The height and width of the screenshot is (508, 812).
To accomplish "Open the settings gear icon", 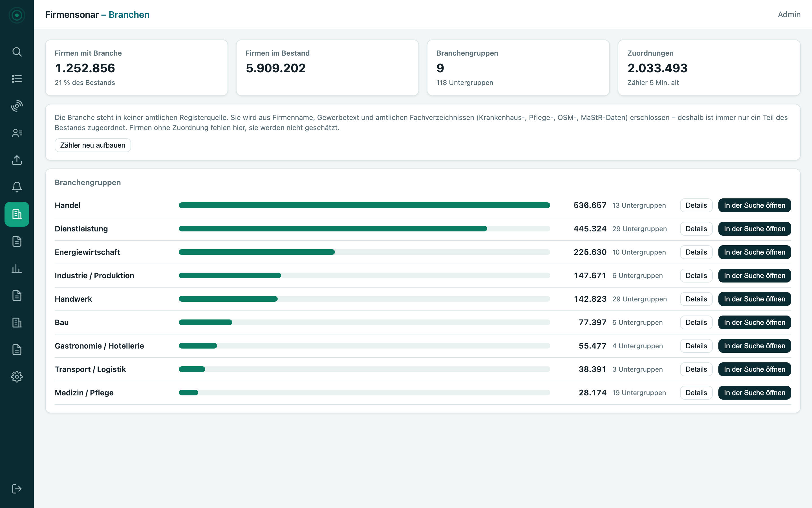I will pyautogui.click(x=17, y=377).
